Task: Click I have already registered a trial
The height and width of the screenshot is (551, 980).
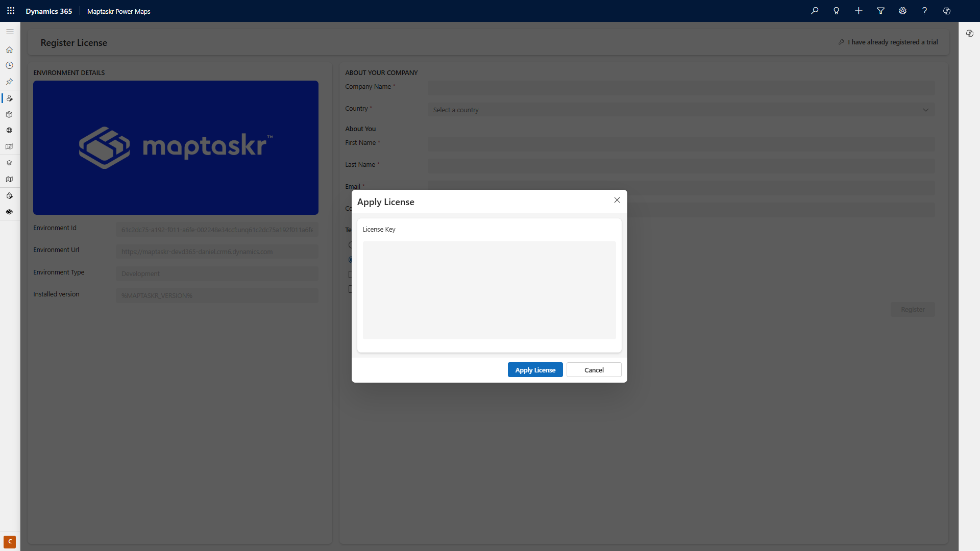Action: (x=892, y=42)
